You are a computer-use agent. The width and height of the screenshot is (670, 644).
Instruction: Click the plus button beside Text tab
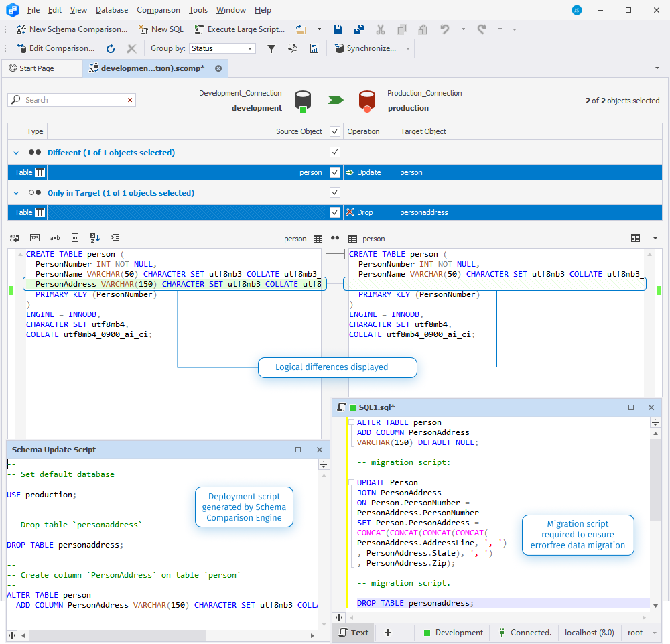point(387,633)
